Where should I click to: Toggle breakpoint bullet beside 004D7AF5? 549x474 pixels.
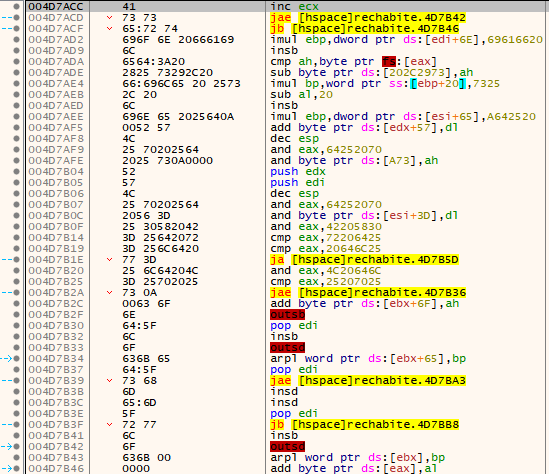pyautogui.click(x=16, y=127)
